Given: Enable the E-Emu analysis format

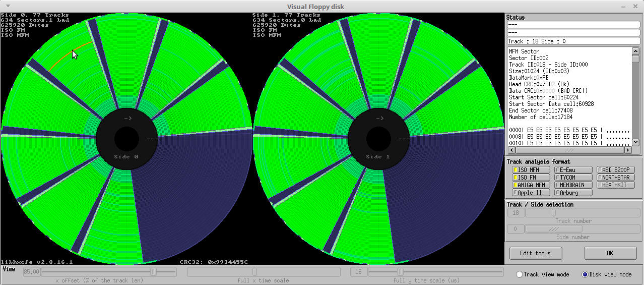Looking at the screenshot, I should tap(574, 170).
